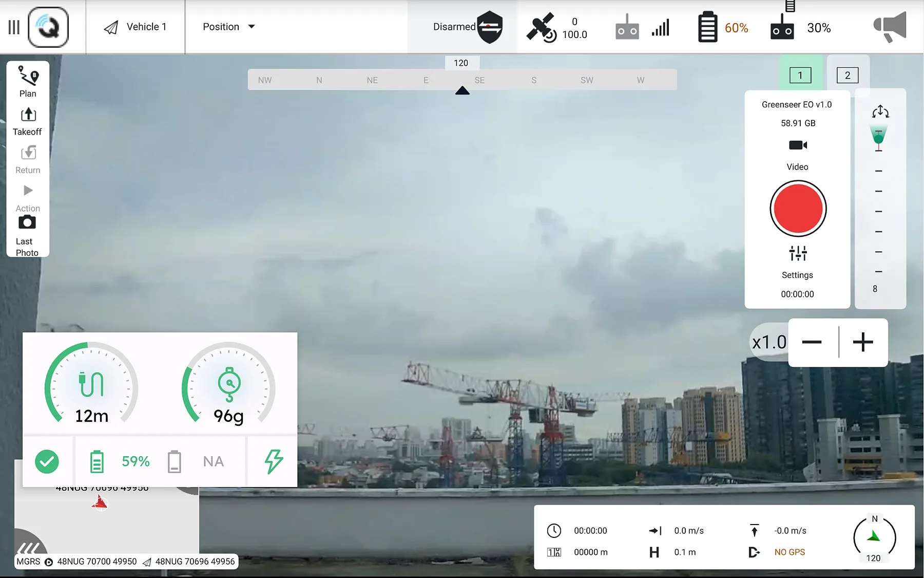The width and height of the screenshot is (924, 578).
Task: Click the Greenseer EO v1.0 camera name
Action: tap(797, 105)
